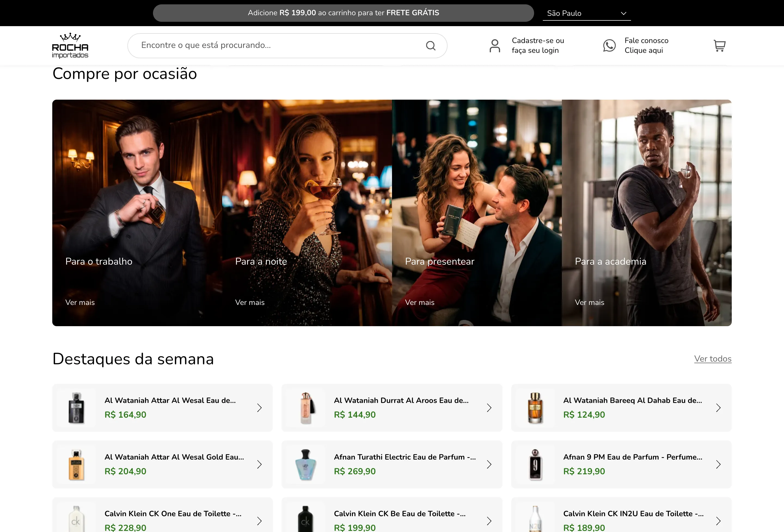
Task: Click Ver mais under Para a noite
Action: click(250, 302)
